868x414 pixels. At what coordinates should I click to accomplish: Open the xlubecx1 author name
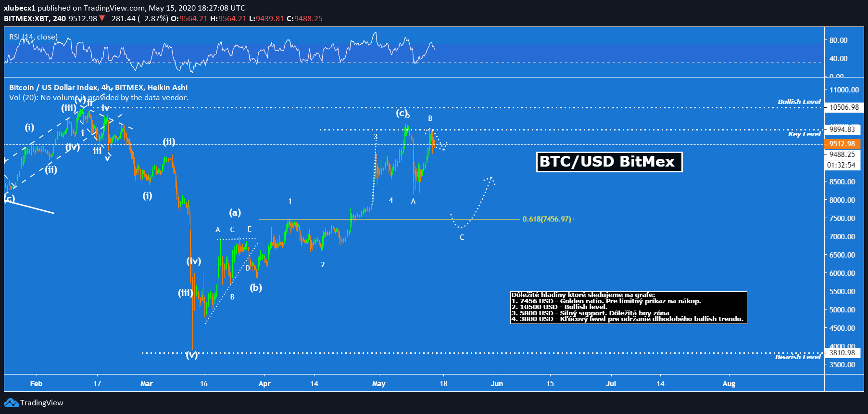coord(19,8)
